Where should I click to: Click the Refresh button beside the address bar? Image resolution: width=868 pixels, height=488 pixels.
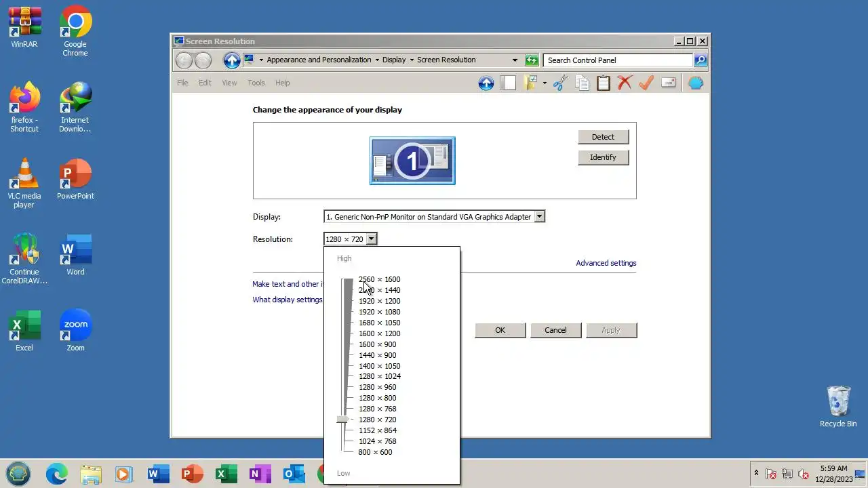tap(532, 60)
